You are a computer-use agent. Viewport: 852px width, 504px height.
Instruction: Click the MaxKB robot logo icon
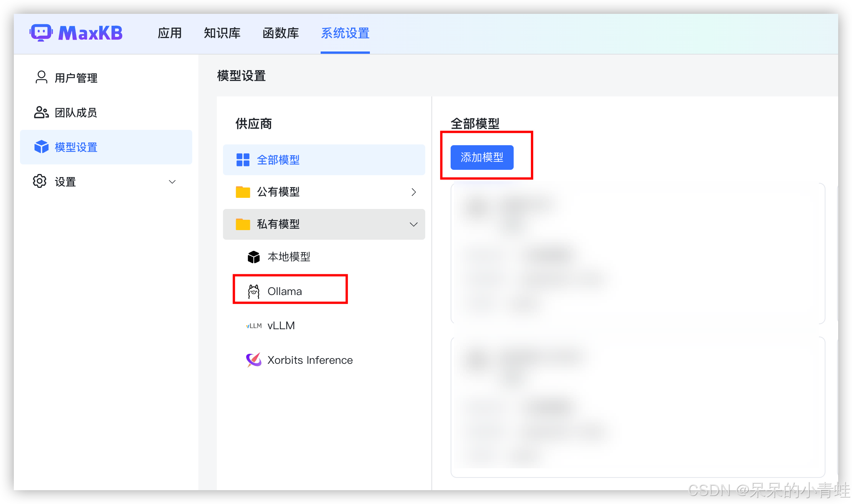point(41,33)
